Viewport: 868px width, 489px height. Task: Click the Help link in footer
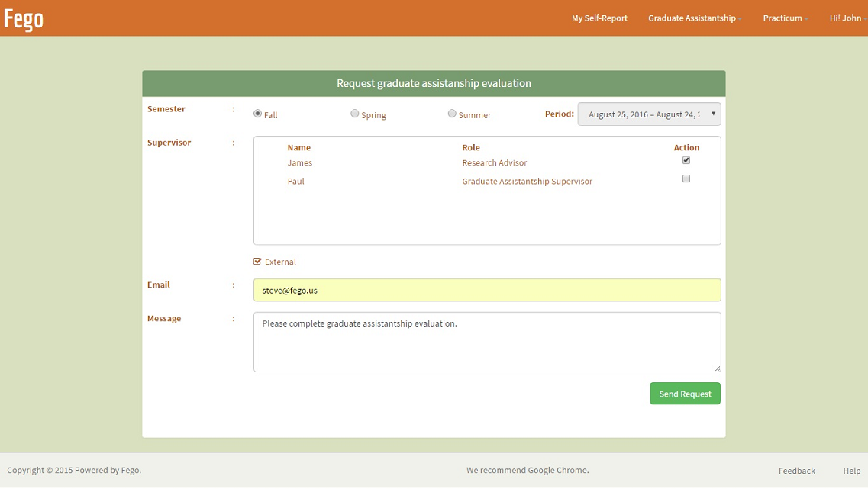pos(851,471)
